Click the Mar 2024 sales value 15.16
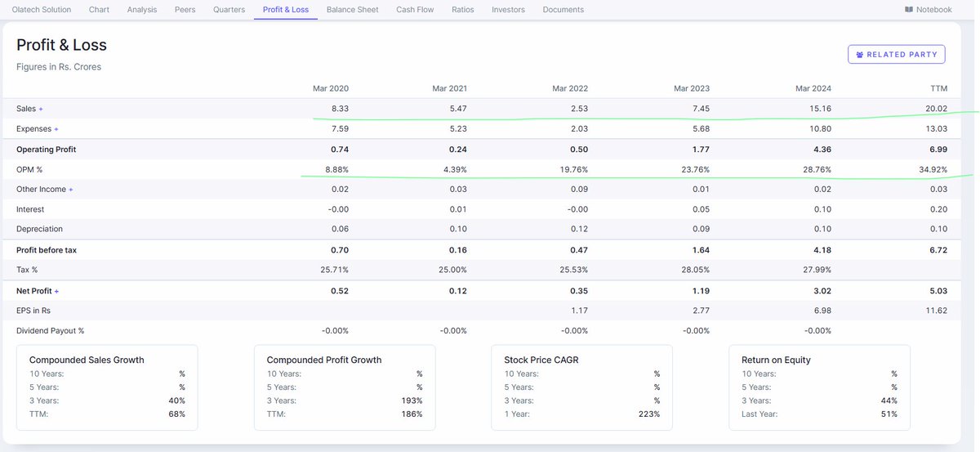The height and width of the screenshot is (452, 980). [820, 109]
